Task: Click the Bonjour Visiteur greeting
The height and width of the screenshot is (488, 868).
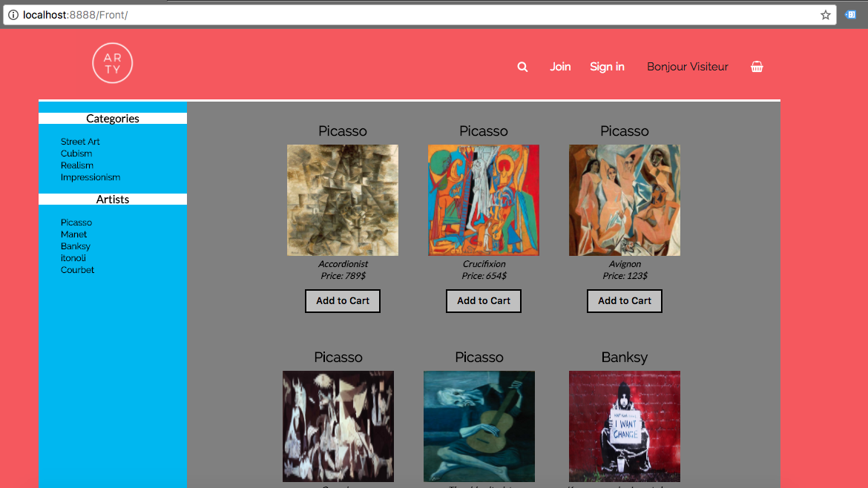Action: (x=687, y=67)
